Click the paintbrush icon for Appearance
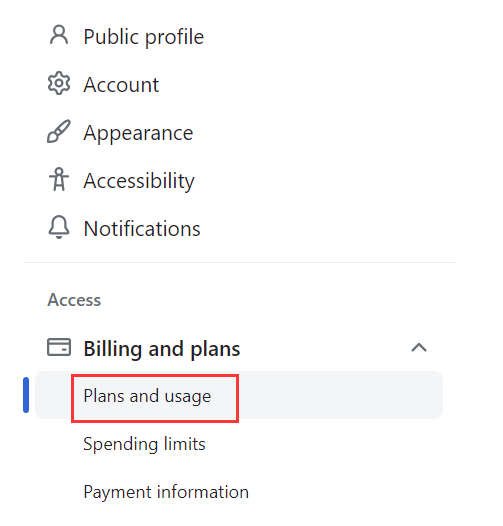The height and width of the screenshot is (526, 503). click(59, 131)
